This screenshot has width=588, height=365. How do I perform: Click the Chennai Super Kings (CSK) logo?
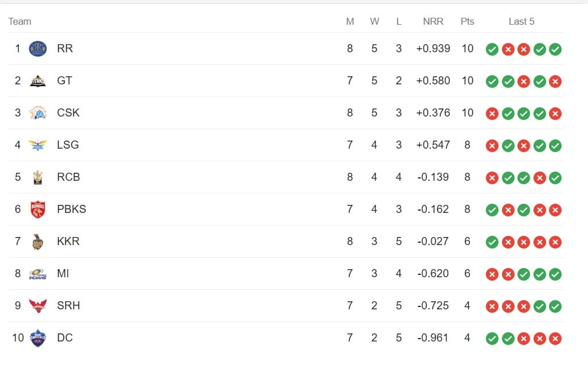point(38,113)
